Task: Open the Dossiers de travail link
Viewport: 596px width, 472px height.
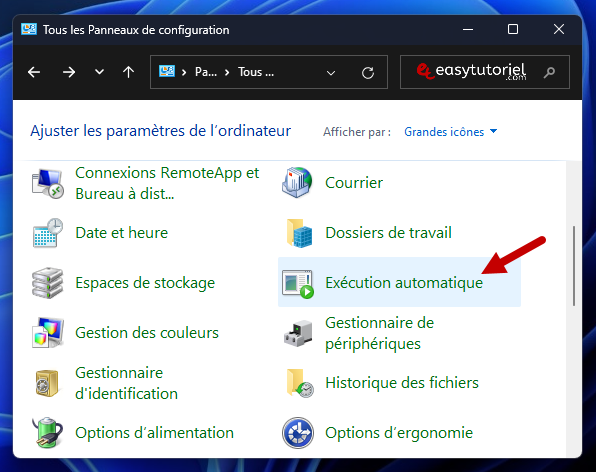Action: tap(388, 233)
